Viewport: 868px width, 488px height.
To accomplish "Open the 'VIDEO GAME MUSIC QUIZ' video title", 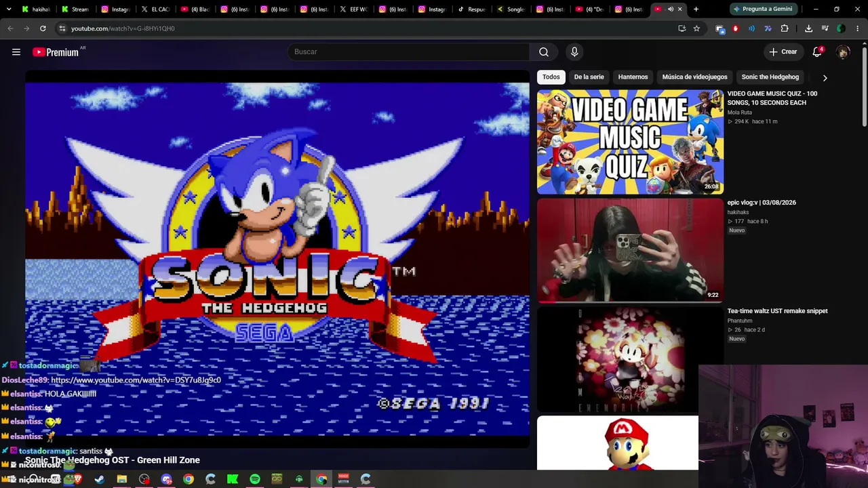I will click(772, 98).
